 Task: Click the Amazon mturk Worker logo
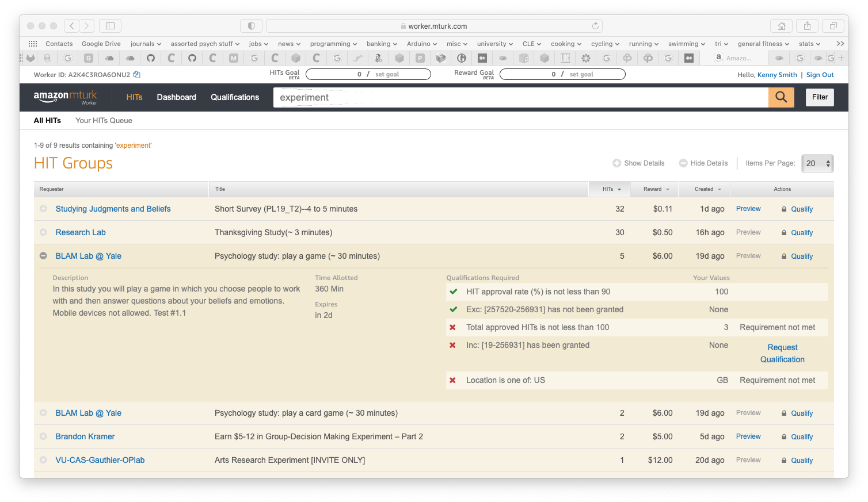[x=66, y=97]
